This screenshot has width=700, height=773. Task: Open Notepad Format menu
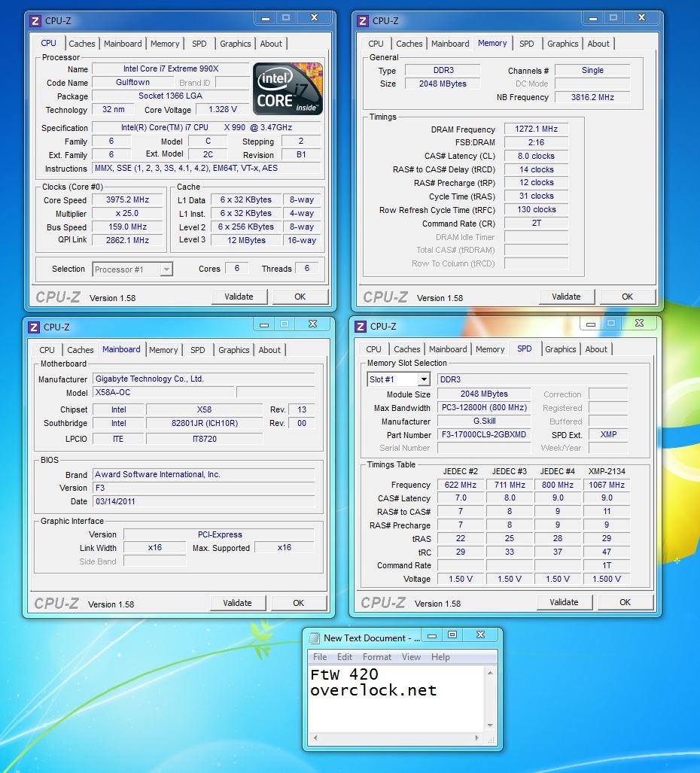click(x=377, y=657)
